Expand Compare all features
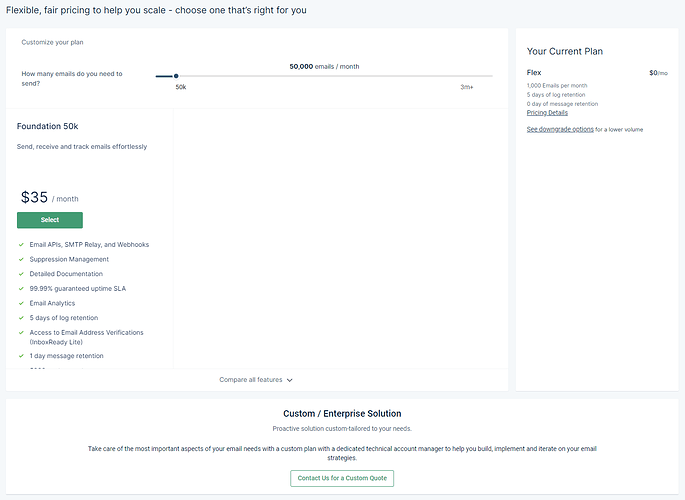Viewport: 685px width, 500px height. tap(256, 380)
